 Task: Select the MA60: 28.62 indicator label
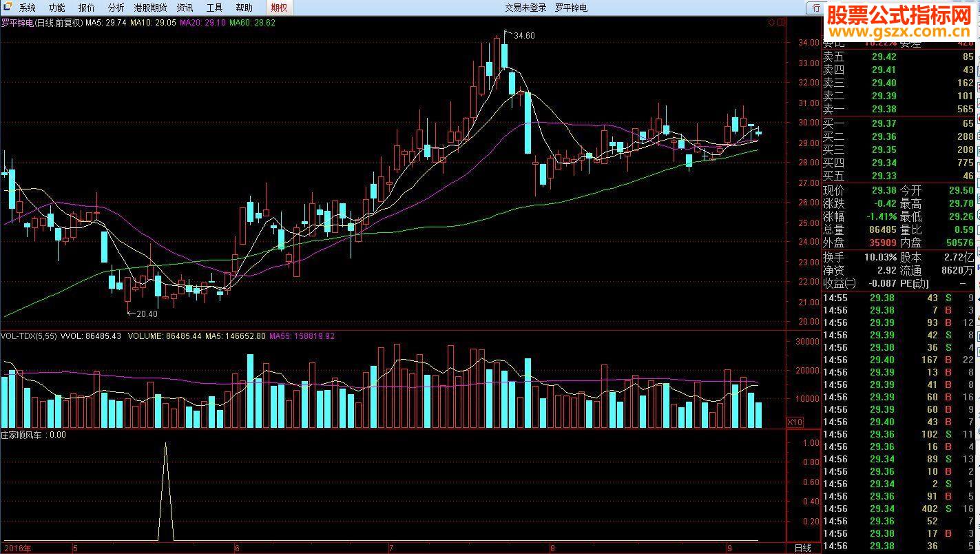coord(253,23)
